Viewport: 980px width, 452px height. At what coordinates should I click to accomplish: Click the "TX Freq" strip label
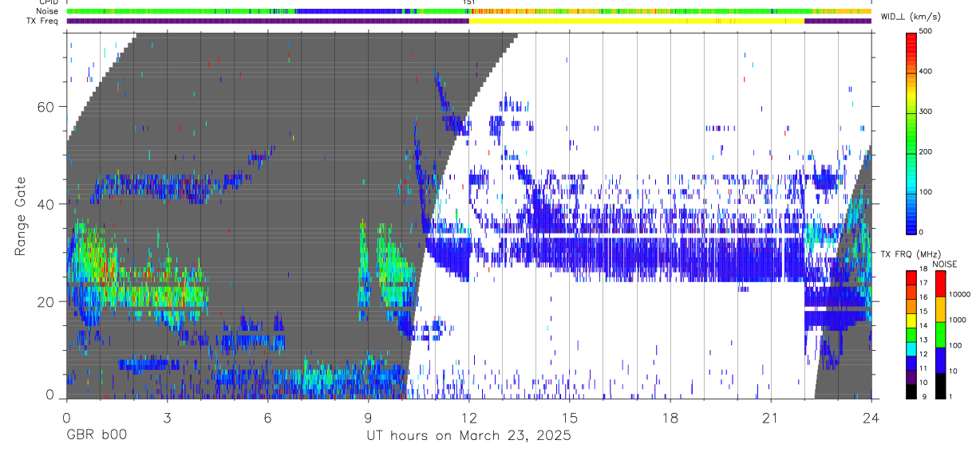click(x=41, y=21)
